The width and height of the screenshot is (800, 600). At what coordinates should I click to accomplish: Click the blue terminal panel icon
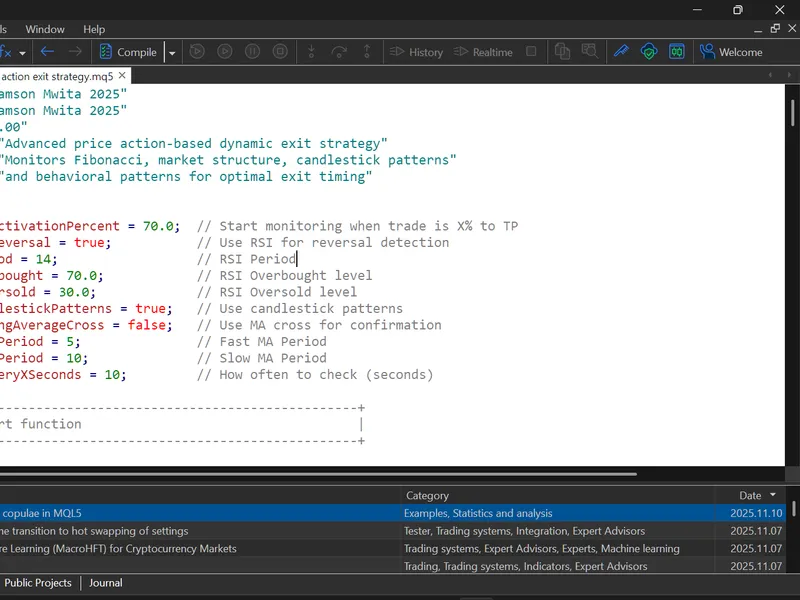click(x=677, y=52)
